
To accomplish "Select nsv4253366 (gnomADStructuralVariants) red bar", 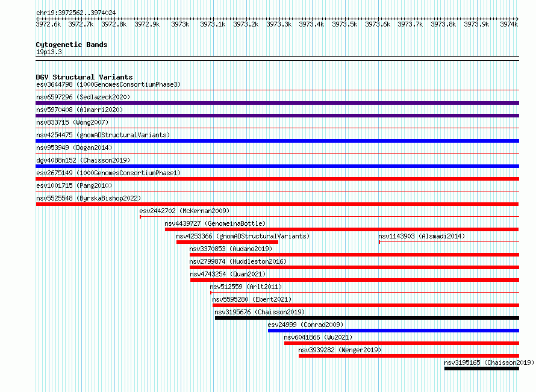I will point(227,242).
